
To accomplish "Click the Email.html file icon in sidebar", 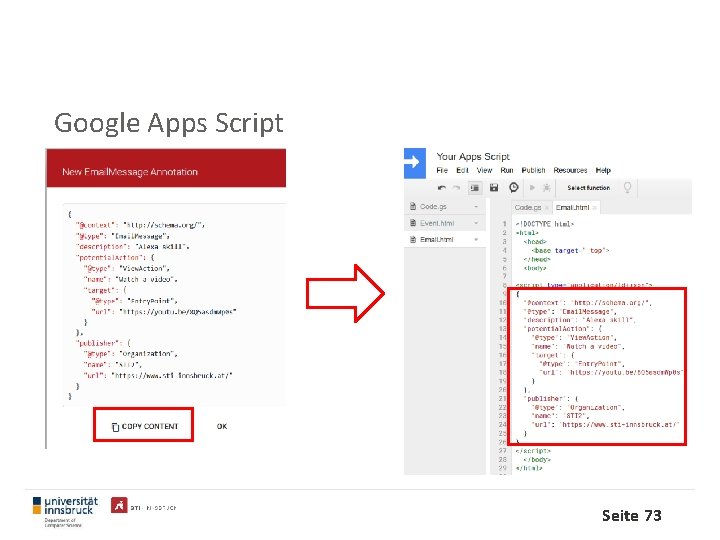I will click(x=413, y=240).
